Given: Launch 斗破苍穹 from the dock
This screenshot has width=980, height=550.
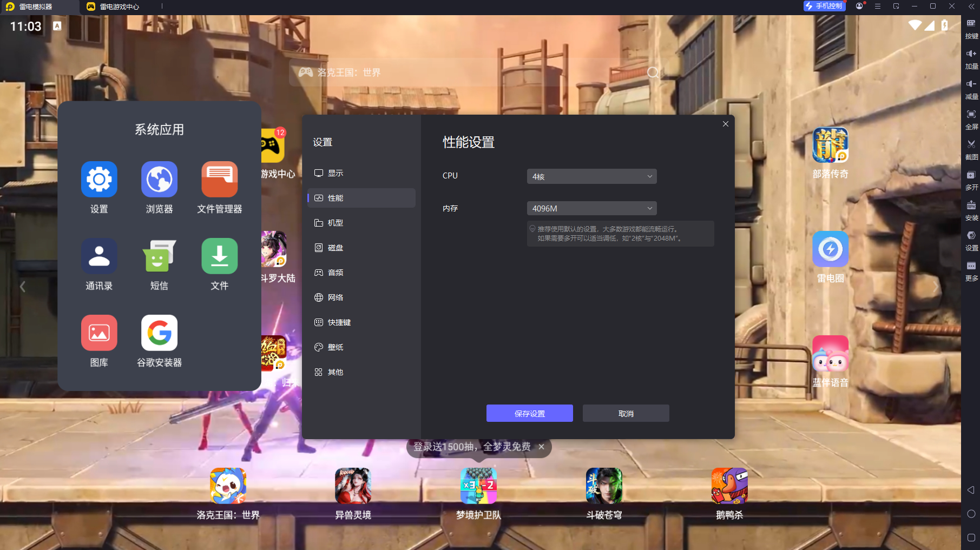Looking at the screenshot, I should pyautogui.click(x=604, y=486).
